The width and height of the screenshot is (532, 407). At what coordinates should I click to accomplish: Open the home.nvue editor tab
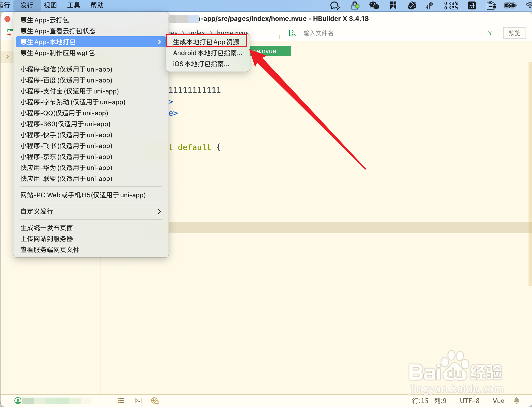click(x=270, y=51)
